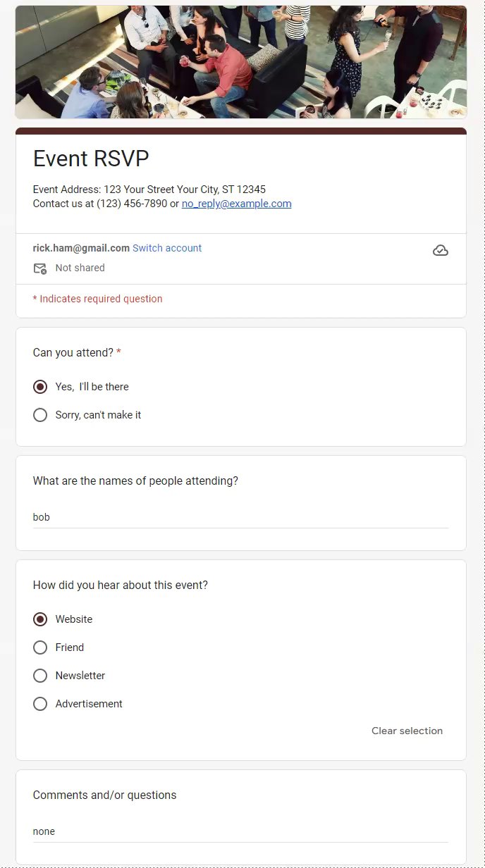This screenshot has width=485, height=868.
Task: Click the party header banner image
Action: coord(241,62)
